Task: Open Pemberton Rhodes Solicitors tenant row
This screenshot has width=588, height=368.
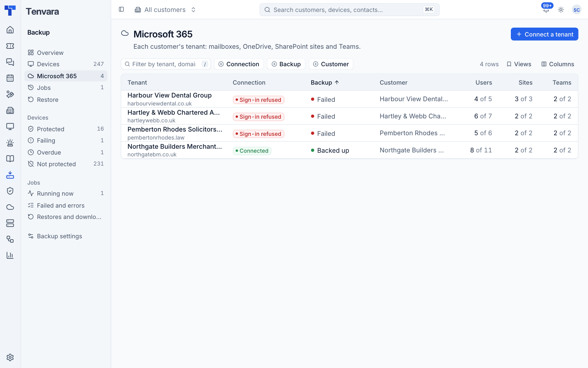Action: click(349, 133)
